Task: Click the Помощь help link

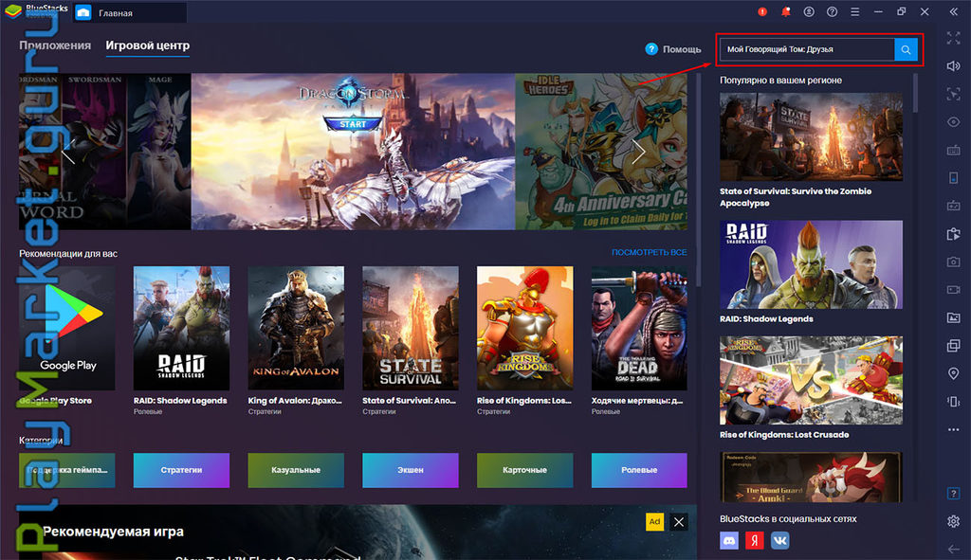Action: point(673,49)
